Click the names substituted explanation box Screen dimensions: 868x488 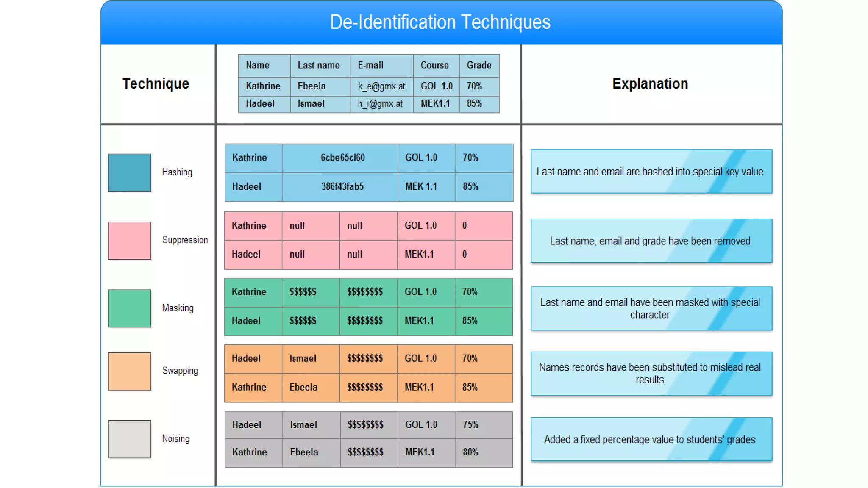651,373
